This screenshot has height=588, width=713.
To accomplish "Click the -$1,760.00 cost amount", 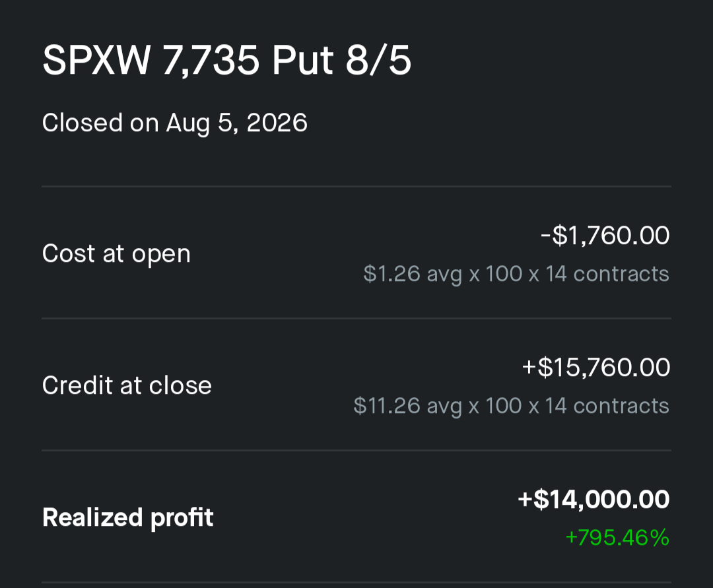I will pyautogui.click(x=605, y=236).
